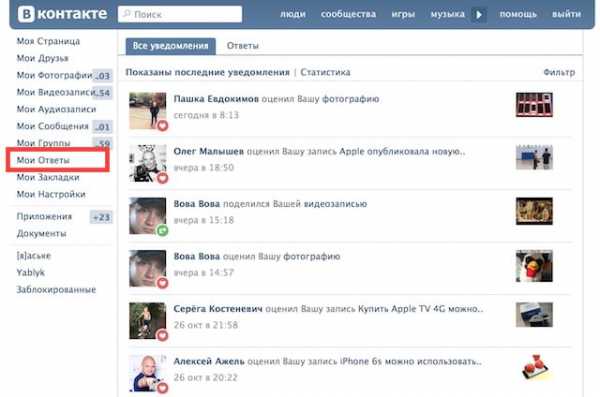Viewport: 600px width, 397px height.
Task: Open Мои Друзья in sidebar
Action: pos(42,58)
